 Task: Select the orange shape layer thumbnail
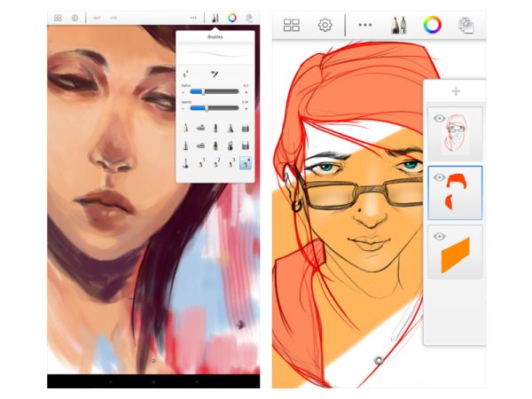pos(458,251)
